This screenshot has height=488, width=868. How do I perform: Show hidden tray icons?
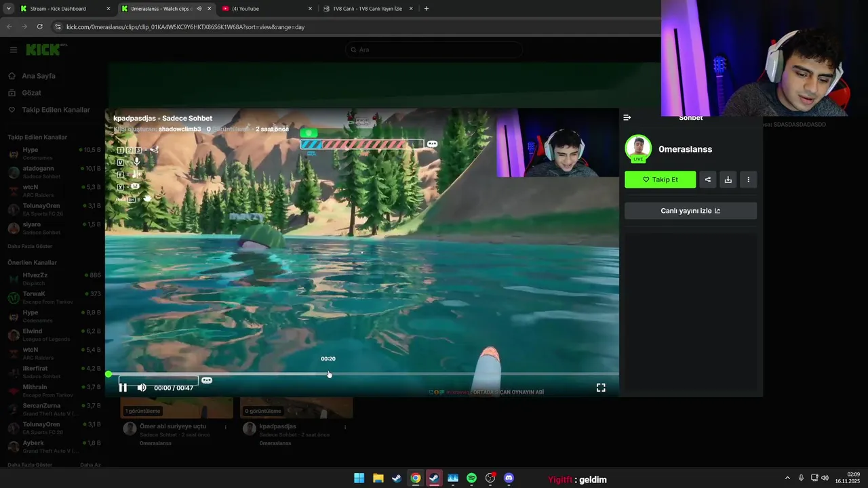pyautogui.click(x=787, y=478)
